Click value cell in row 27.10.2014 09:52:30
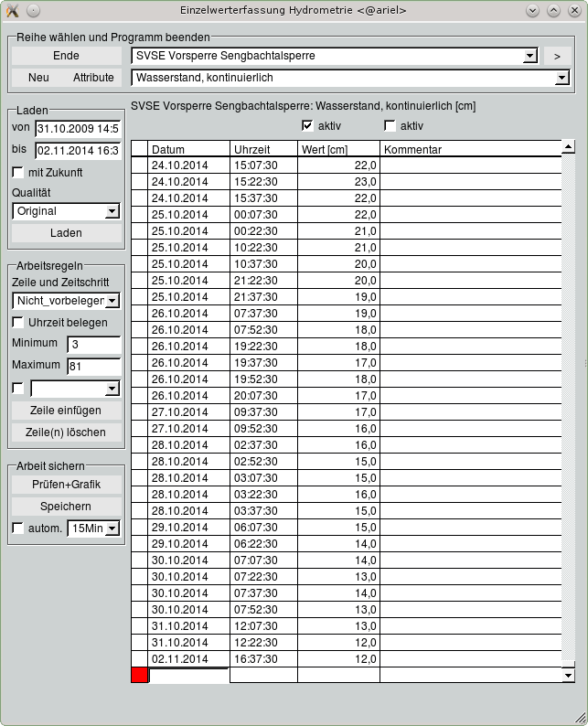 click(x=339, y=429)
